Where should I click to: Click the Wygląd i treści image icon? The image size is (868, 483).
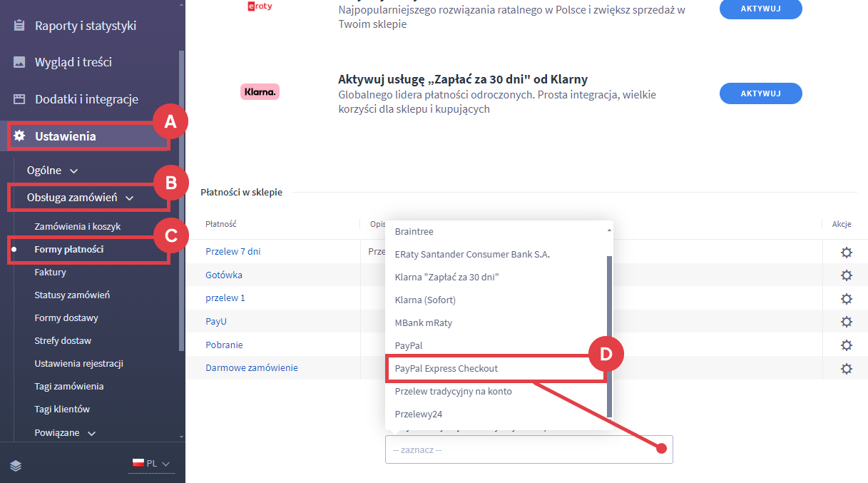19,62
